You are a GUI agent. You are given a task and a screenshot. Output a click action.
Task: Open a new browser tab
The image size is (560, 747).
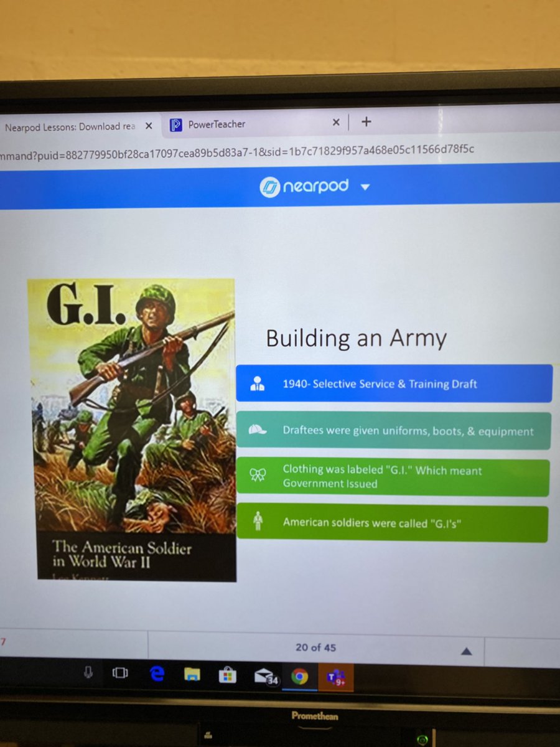[x=366, y=122]
